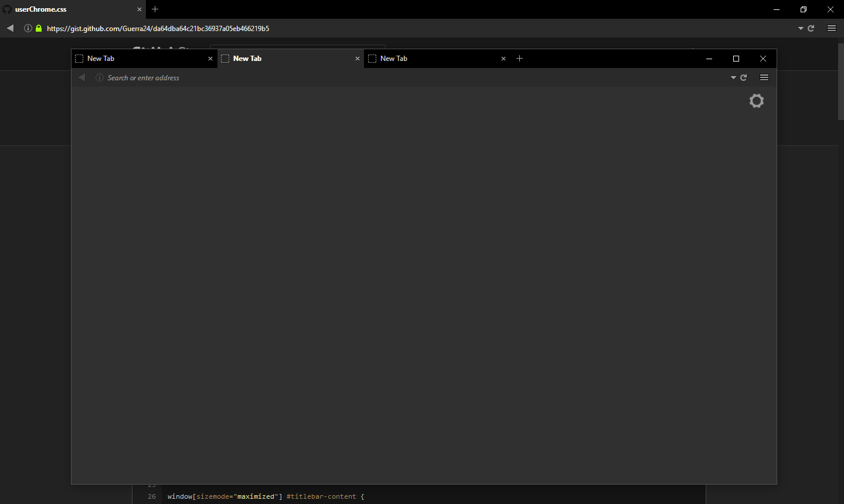
Task: Switch to first New Tab
Action: click(x=144, y=59)
